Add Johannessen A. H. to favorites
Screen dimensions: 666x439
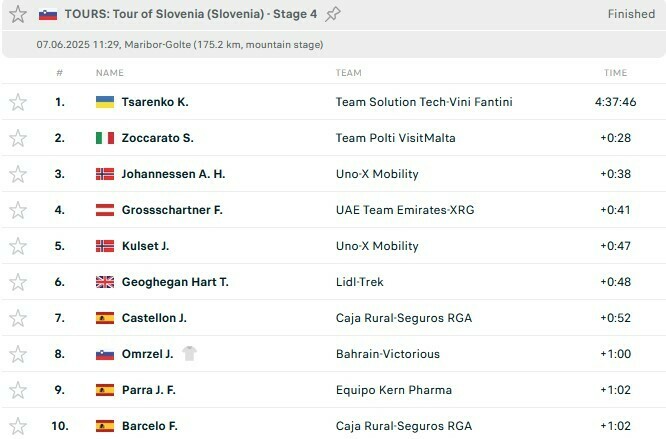(17, 174)
